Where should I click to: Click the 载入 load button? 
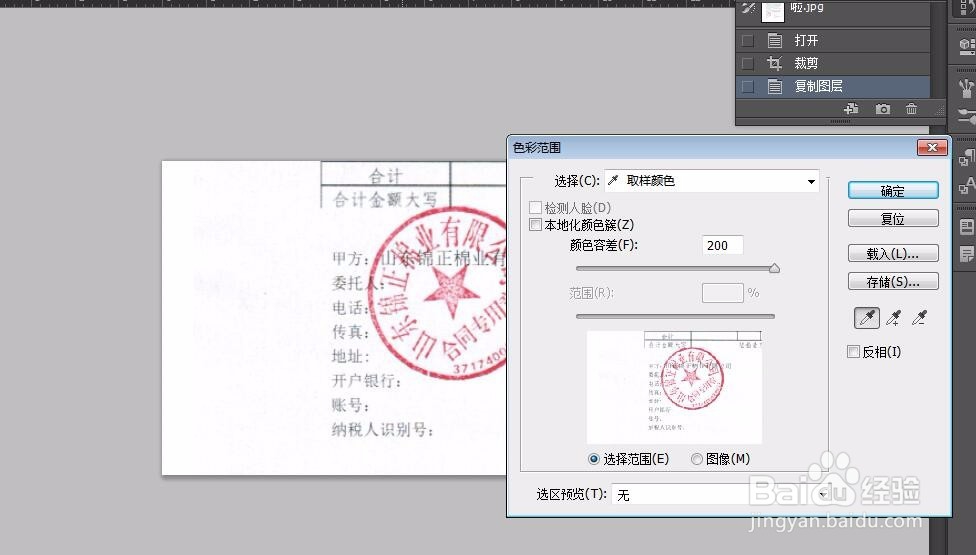[893, 253]
